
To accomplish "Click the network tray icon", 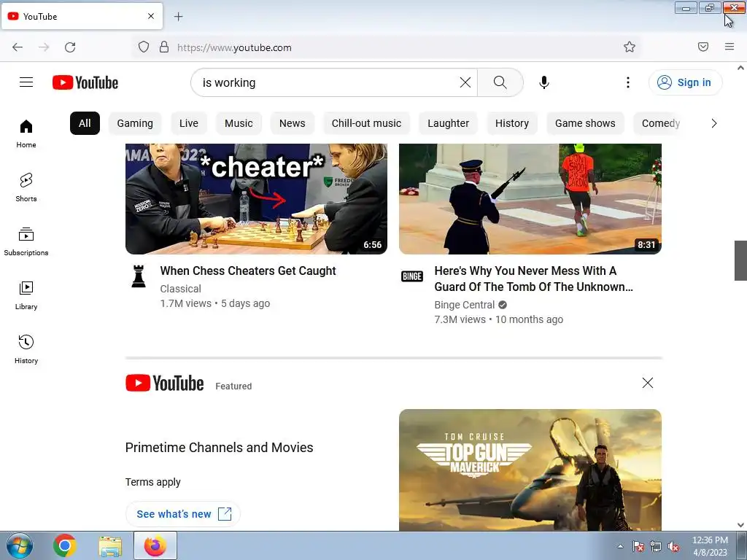I will (x=656, y=547).
